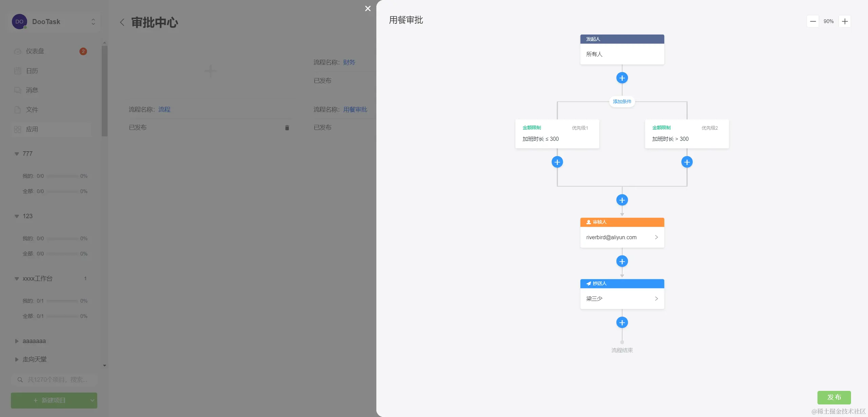
Task: Click plus button between 审核人 and 抄送人
Action: pos(622,261)
